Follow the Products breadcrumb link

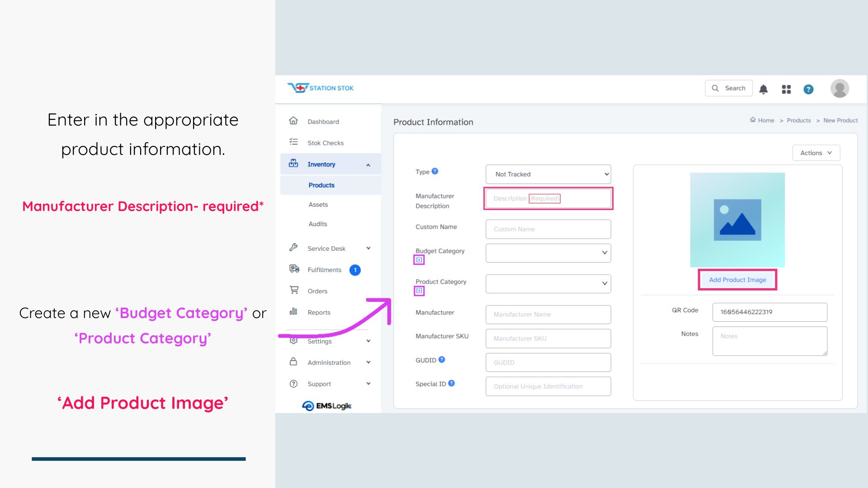point(798,121)
